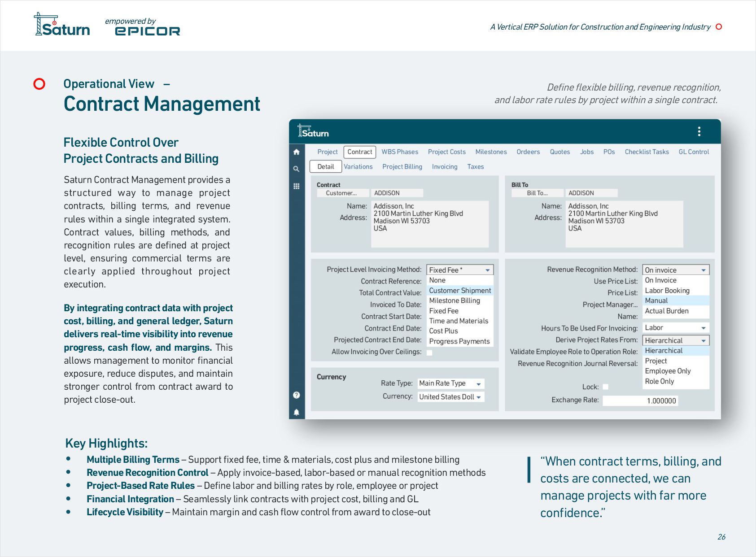The height and width of the screenshot is (557, 756).
Task: Click the Bill To name and address box
Action: 625,224
